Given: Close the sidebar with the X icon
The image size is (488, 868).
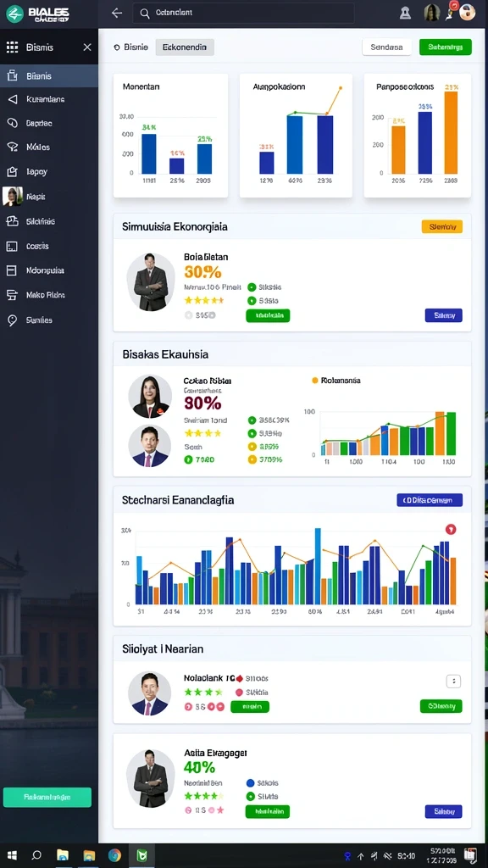Looking at the screenshot, I should coord(87,47).
